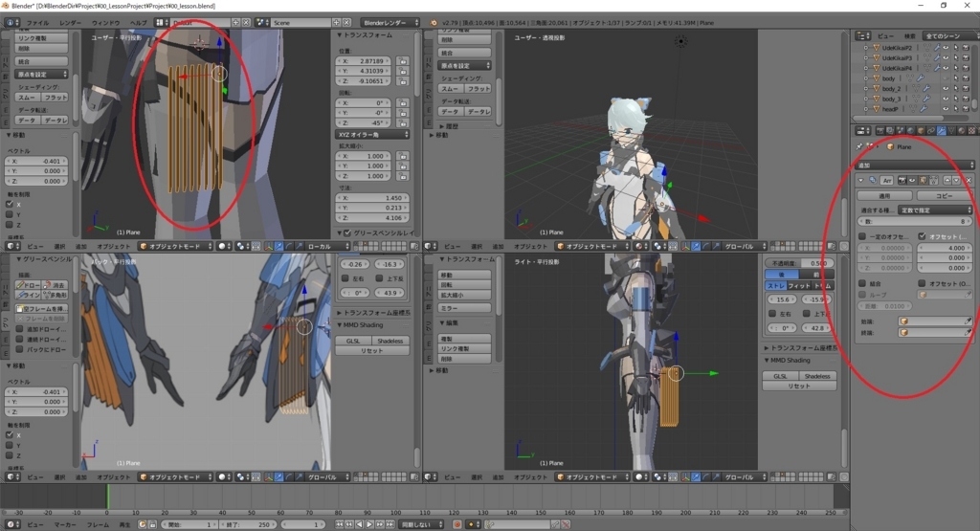The image size is (980, 531).
Task: Adjust the array 数 count field showing 8
Action: coord(915,221)
